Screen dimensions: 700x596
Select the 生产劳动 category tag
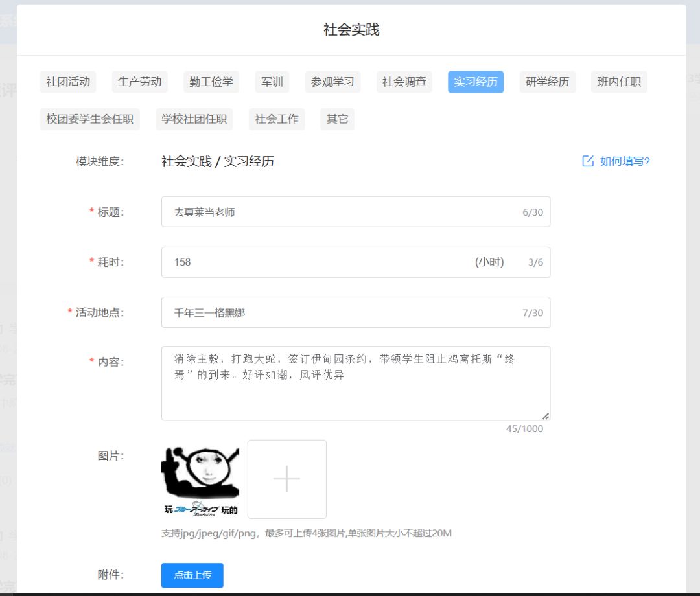tap(139, 82)
